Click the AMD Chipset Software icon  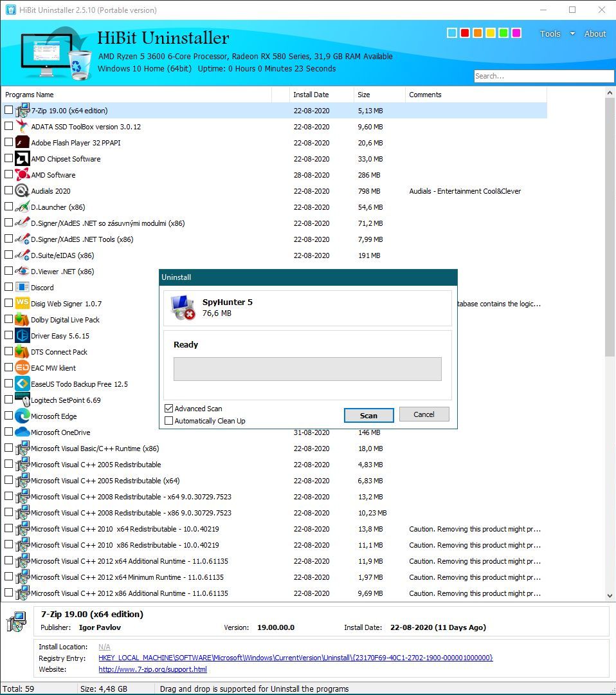click(22, 159)
